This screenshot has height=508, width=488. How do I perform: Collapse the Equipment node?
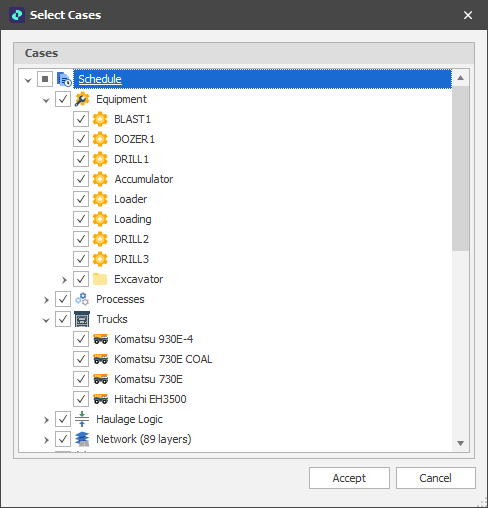tap(46, 100)
